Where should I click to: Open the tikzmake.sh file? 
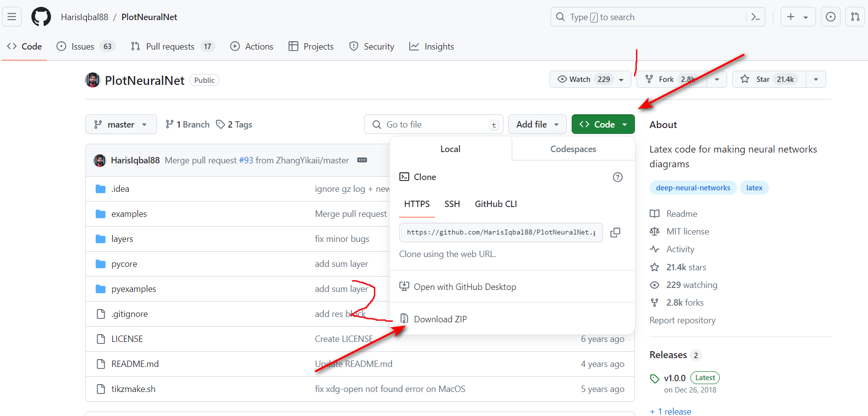[x=133, y=389]
